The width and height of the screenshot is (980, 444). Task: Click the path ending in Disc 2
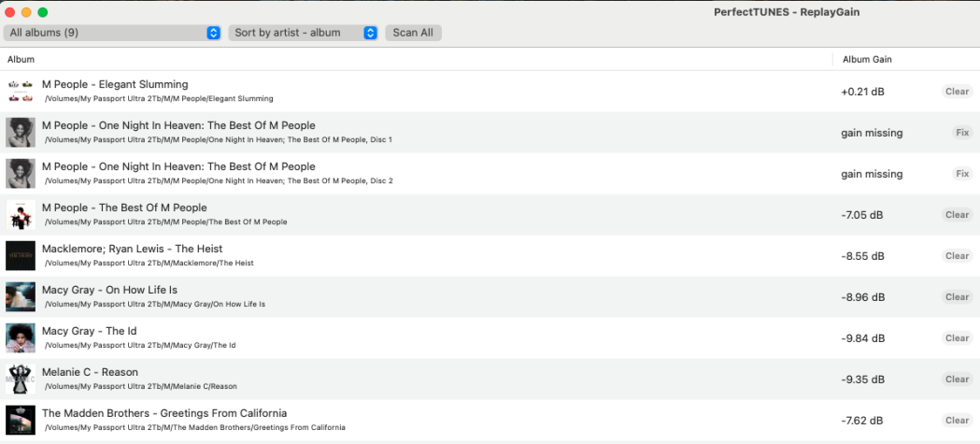[x=219, y=181]
